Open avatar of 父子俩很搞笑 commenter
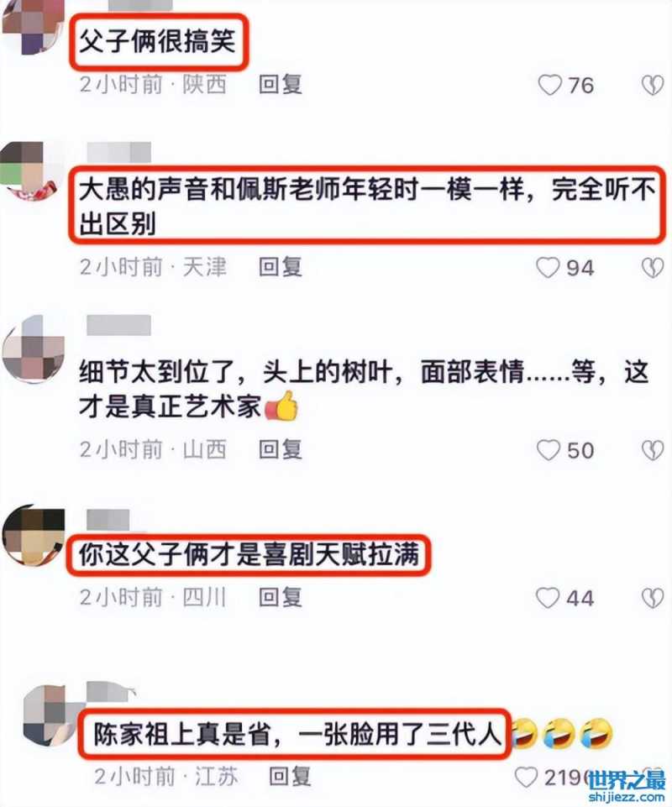Screen dimensions: 672x807 click(32, 26)
